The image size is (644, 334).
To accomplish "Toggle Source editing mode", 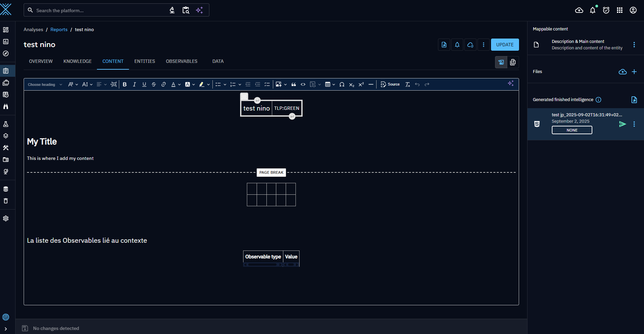I will [390, 85].
